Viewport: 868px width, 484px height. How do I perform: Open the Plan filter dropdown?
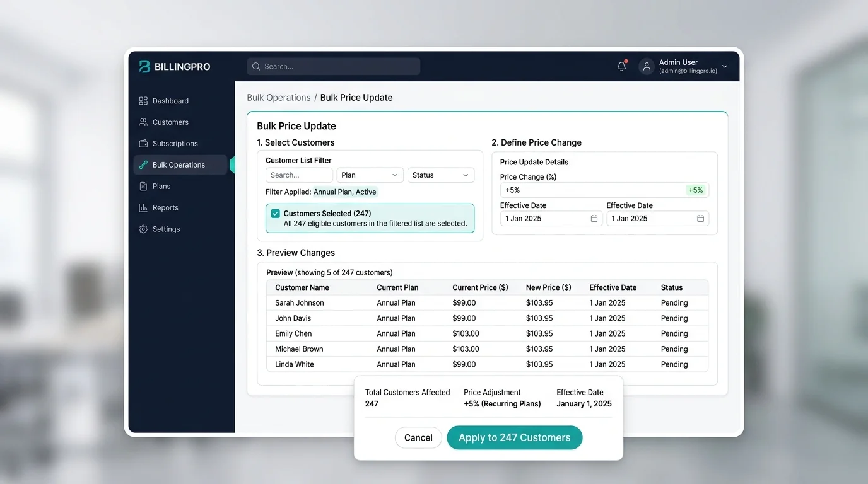point(370,175)
